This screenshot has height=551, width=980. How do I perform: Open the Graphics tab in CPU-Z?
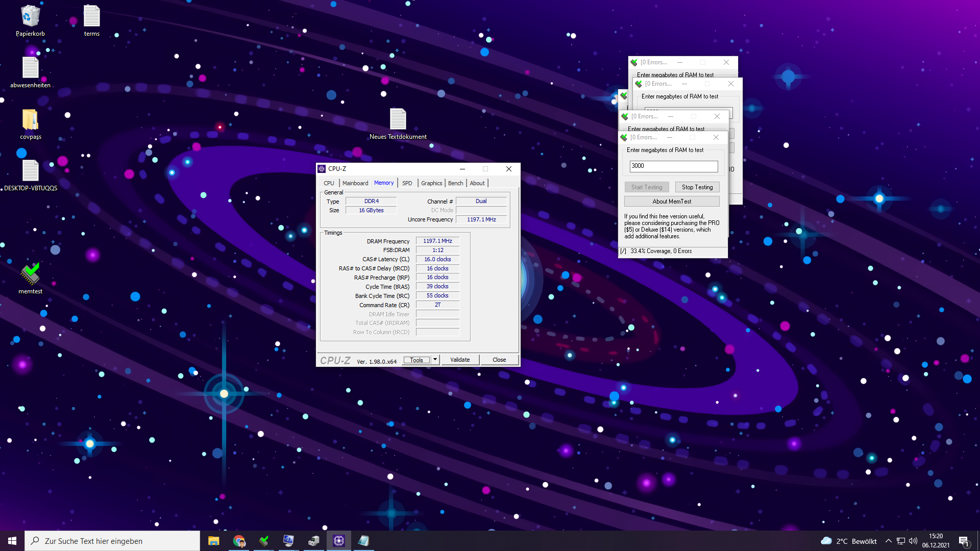(431, 183)
